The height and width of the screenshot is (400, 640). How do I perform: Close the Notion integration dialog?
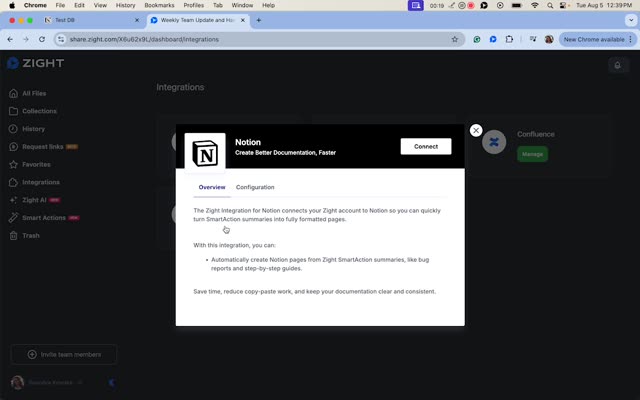(476, 131)
